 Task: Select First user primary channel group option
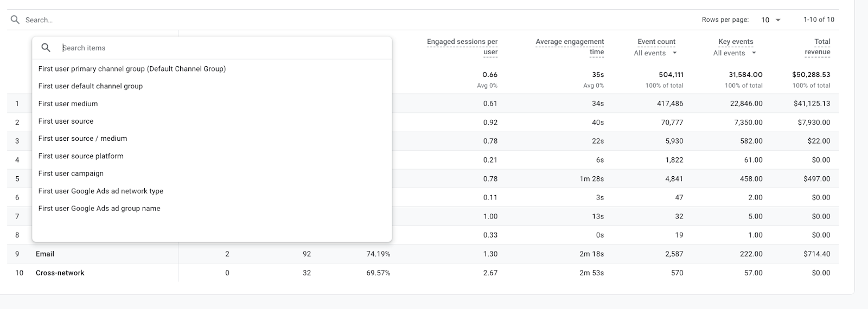tap(132, 69)
